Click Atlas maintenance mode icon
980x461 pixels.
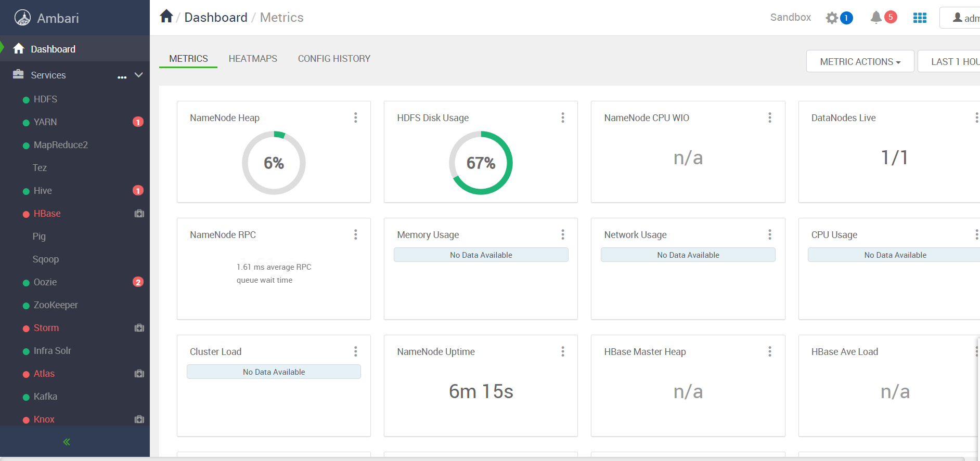coord(139,374)
